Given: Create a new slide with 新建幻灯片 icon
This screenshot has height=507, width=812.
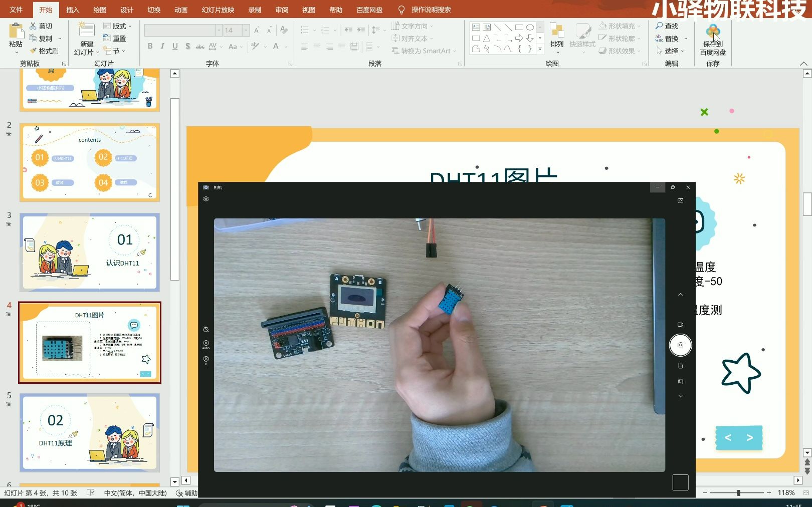Looking at the screenshot, I should pyautogui.click(x=86, y=31).
